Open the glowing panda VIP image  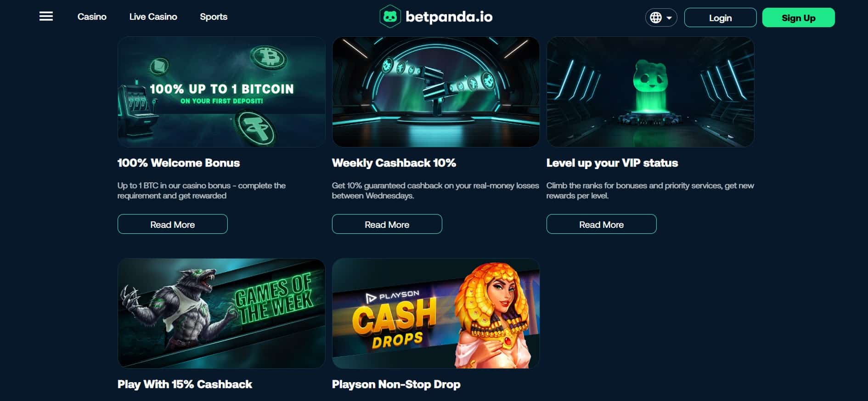click(650, 92)
